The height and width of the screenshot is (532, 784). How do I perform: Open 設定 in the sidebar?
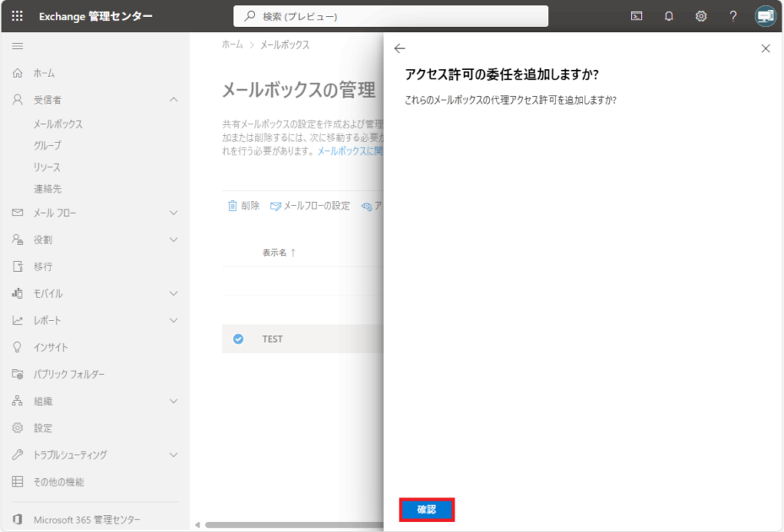tap(43, 428)
